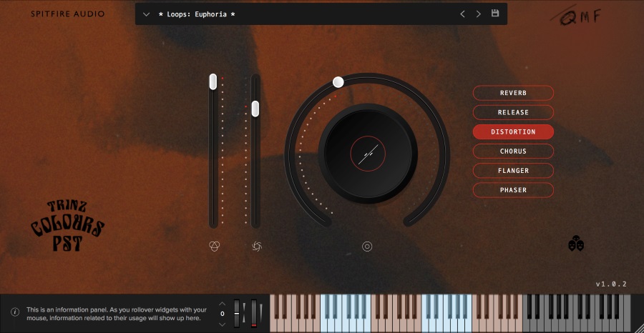The image size is (644, 333).
Task: Click the pitch bend wheel strip
Action: [x=237, y=313]
